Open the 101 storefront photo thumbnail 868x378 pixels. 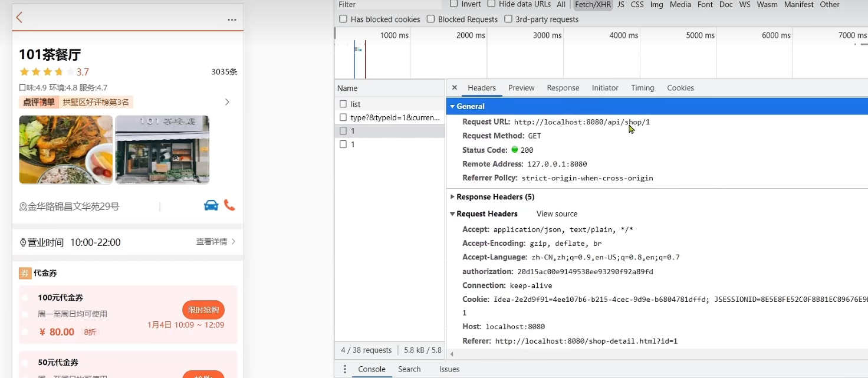162,150
